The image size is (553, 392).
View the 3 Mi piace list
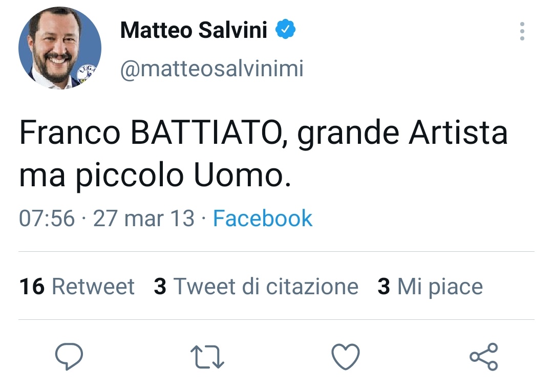tap(430, 287)
